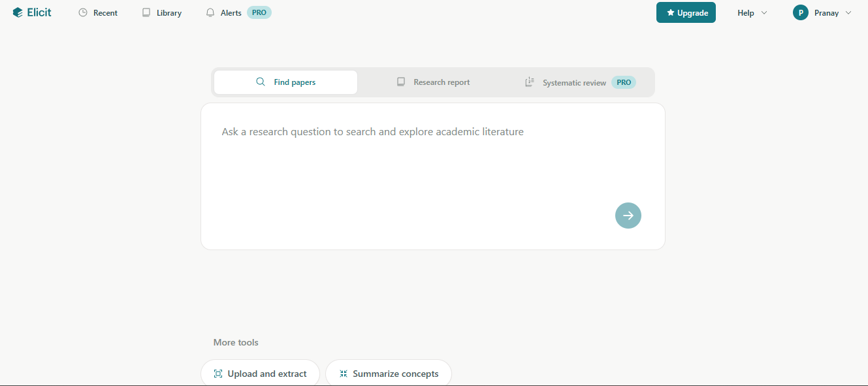Screen dimensions: 868x386
Task: Open the Recent menu item
Action: (x=98, y=12)
